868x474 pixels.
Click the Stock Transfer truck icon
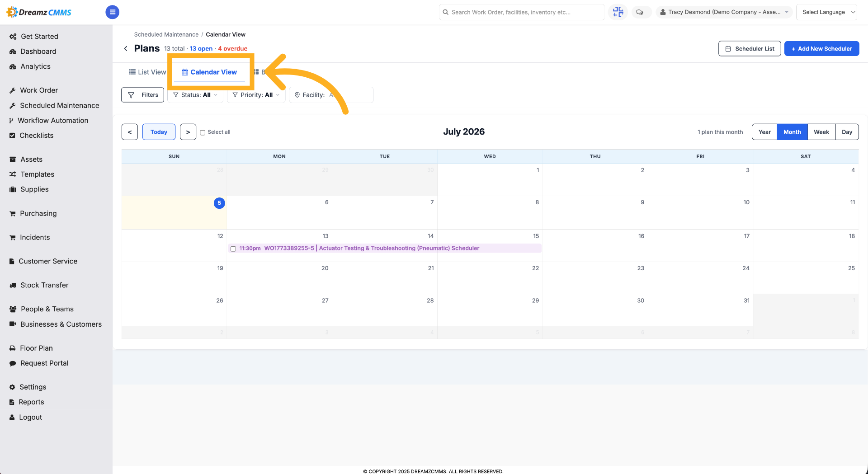pos(13,286)
